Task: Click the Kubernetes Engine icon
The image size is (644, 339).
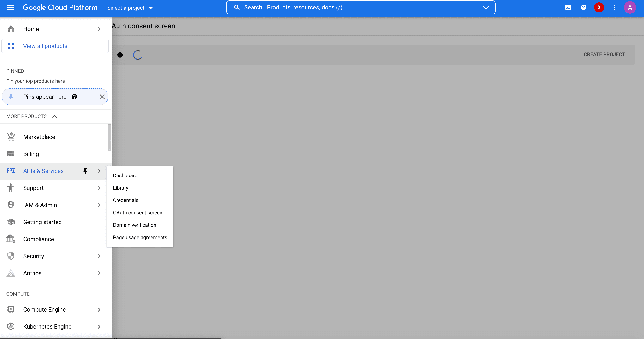Action: coord(11,326)
